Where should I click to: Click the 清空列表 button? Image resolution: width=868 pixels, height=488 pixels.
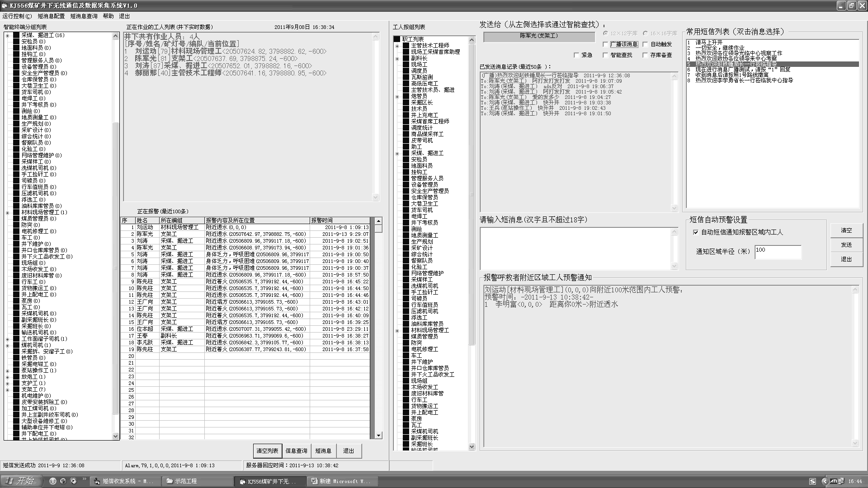(267, 451)
